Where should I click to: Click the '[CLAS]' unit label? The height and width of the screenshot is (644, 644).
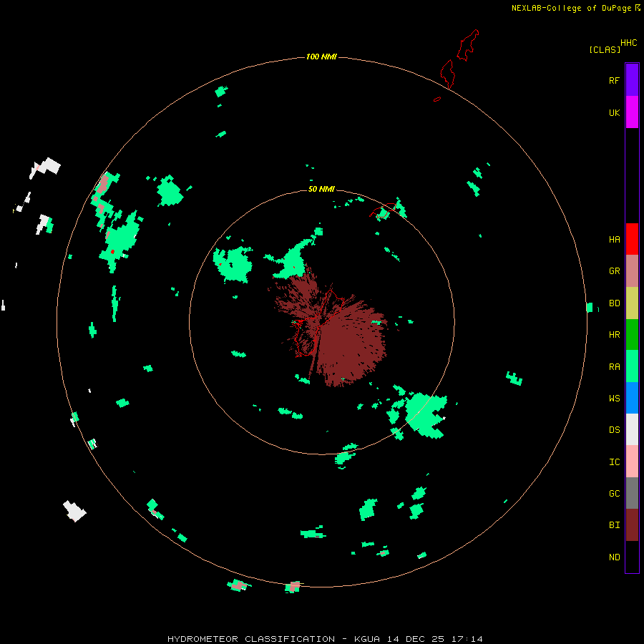tap(605, 49)
